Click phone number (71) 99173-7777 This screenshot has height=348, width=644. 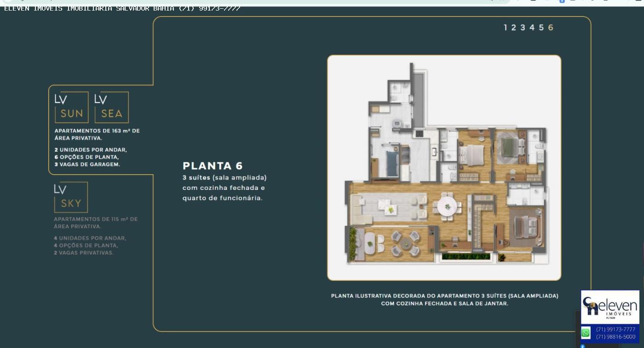click(x=615, y=329)
